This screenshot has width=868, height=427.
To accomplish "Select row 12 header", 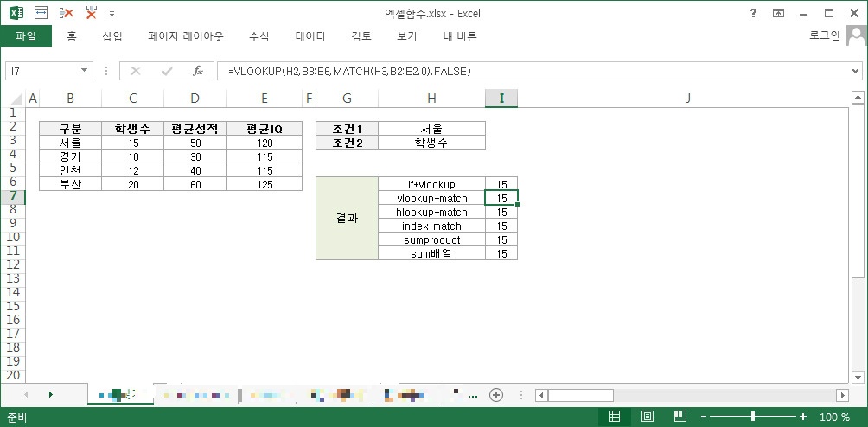I will tap(13, 265).
